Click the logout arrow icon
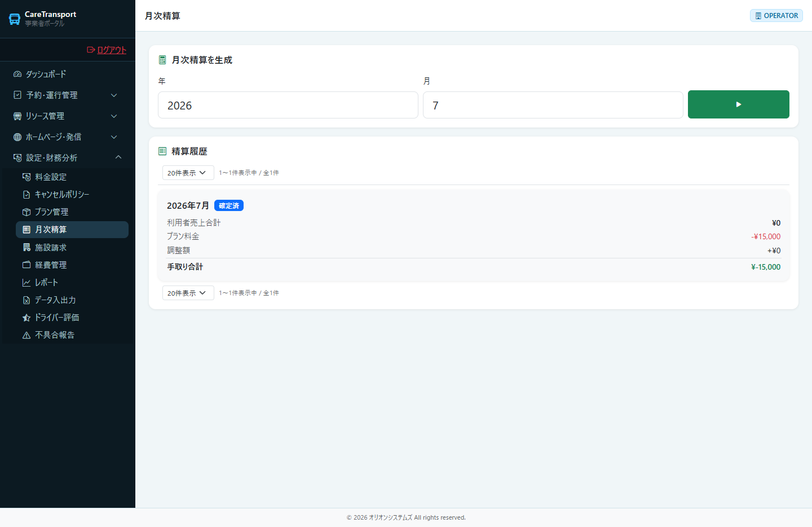Image resolution: width=812 pixels, height=527 pixels. [x=91, y=50]
